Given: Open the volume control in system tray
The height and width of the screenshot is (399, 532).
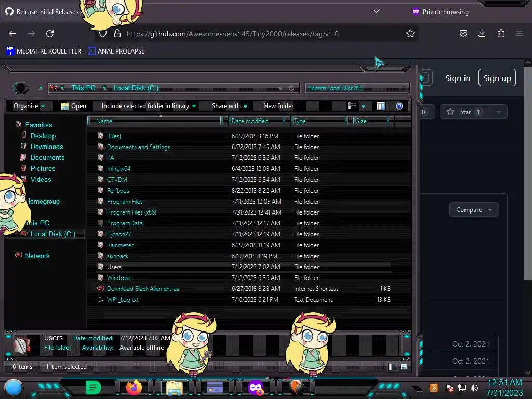Looking at the screenshot, I should [x=474, y=388].
